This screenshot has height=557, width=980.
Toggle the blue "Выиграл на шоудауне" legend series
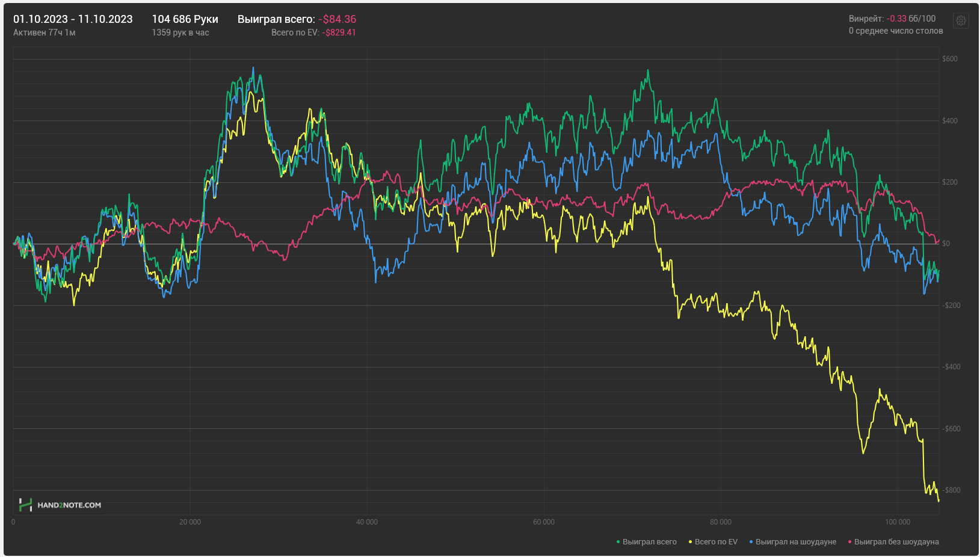pos(793,542)
